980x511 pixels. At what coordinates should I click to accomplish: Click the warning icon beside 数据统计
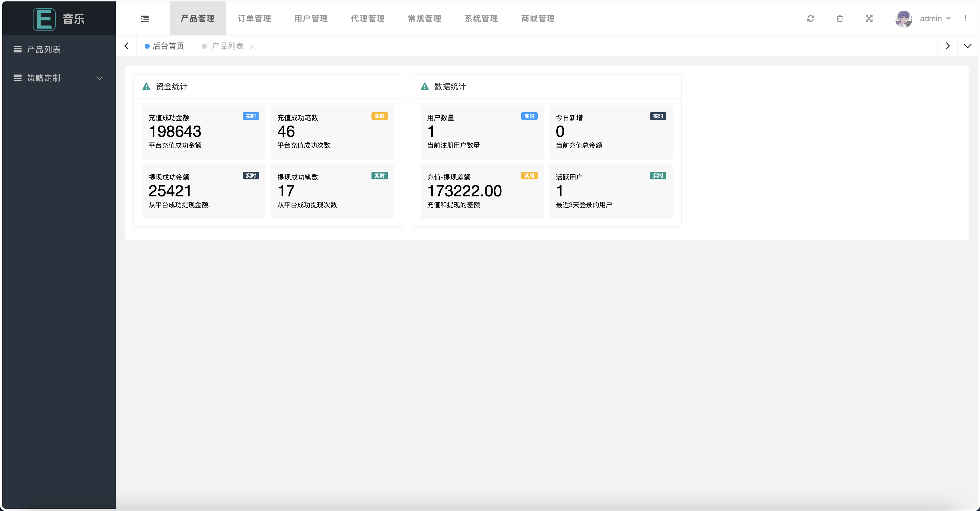(x=424, y=86)
